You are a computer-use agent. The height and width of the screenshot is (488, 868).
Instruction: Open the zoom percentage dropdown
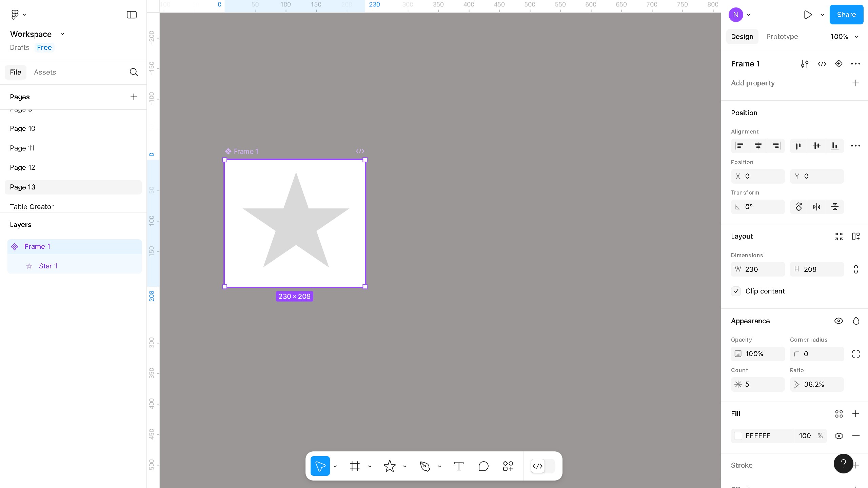pyautogui.click(x=844, y=37)
